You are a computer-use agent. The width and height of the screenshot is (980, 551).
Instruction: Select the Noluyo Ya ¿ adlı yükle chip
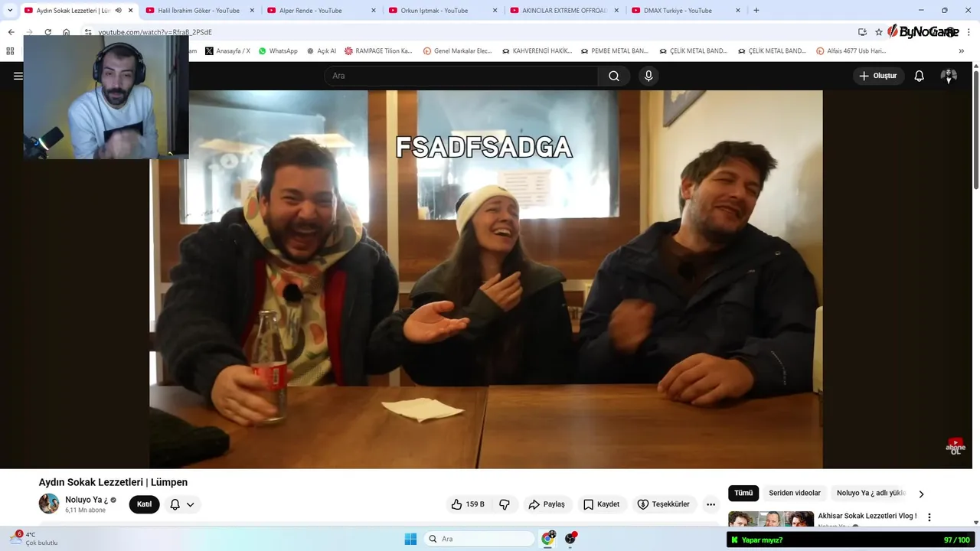pyautogui.click(x=871, y=494)
